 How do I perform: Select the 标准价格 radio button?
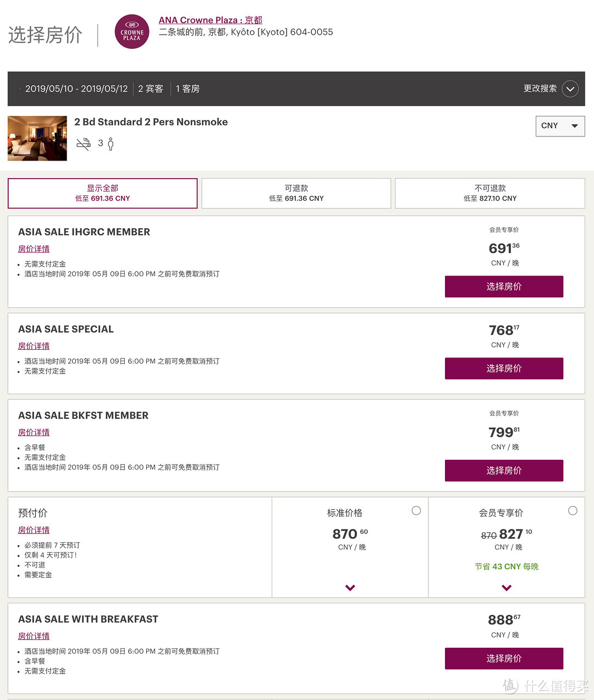(416, 511)
